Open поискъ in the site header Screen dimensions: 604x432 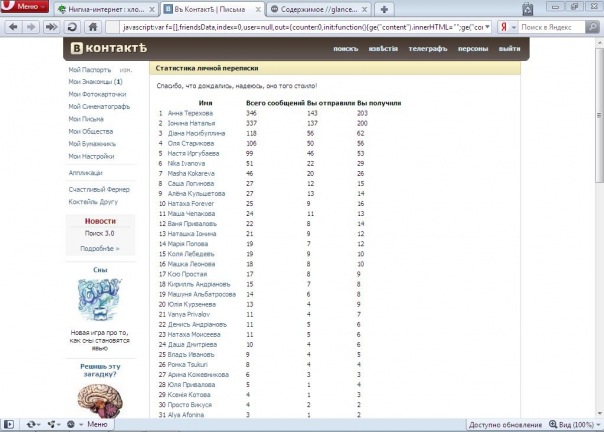346,49
